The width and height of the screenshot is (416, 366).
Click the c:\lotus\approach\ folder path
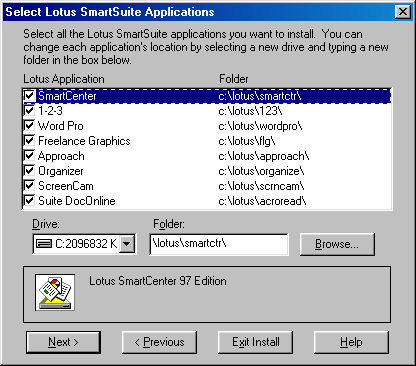pyautogui.click(x=264, y=156)
